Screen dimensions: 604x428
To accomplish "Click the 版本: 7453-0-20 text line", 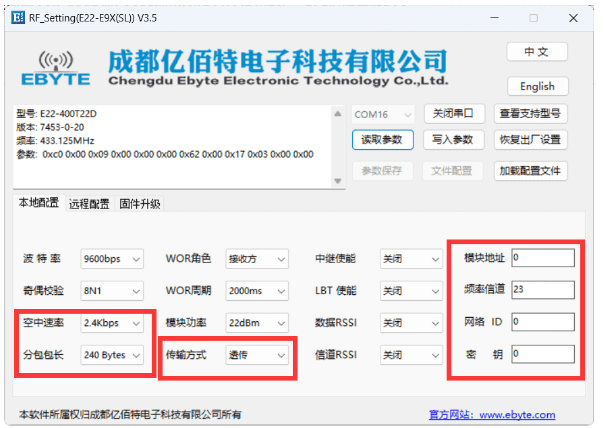I will (x=50, y=127).
